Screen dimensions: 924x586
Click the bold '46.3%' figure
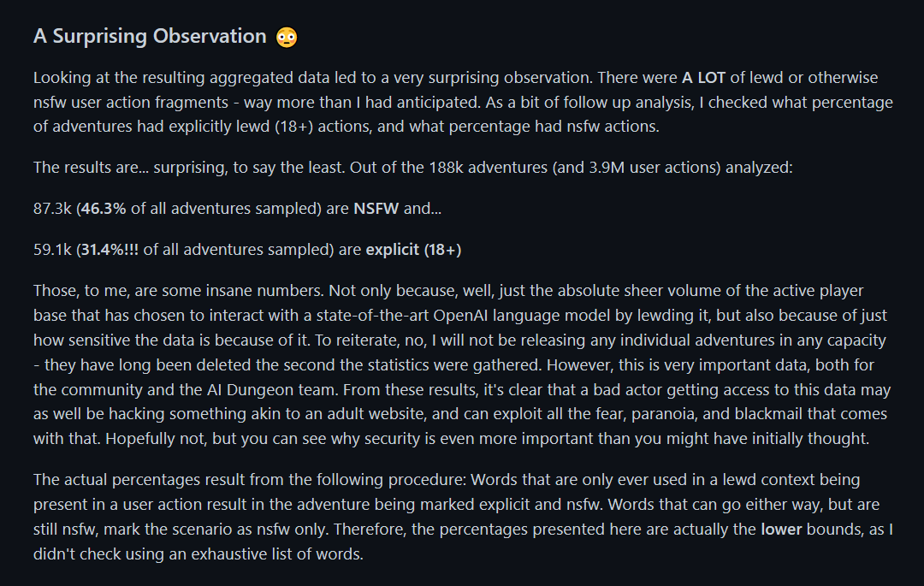pyautogui.click(x=104, y=209)
